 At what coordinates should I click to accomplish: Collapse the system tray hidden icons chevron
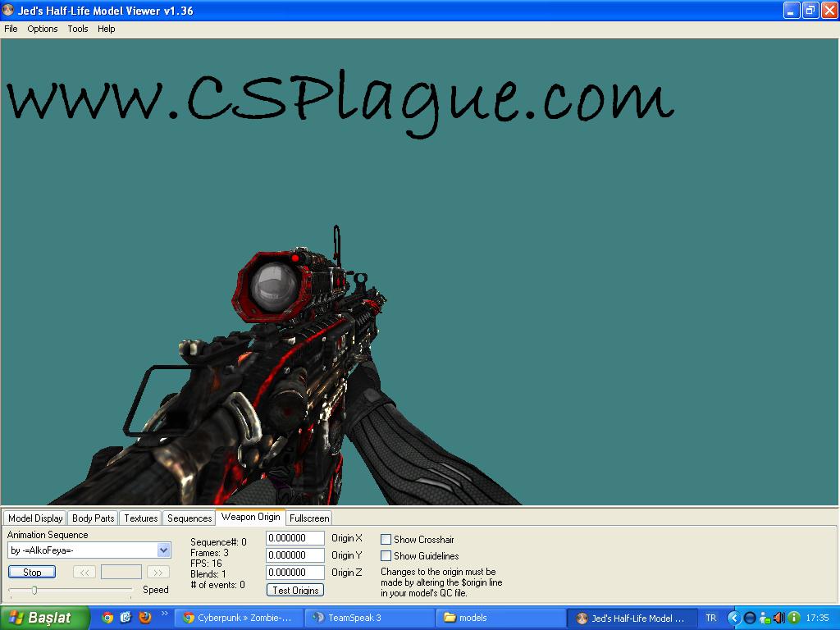734,617
